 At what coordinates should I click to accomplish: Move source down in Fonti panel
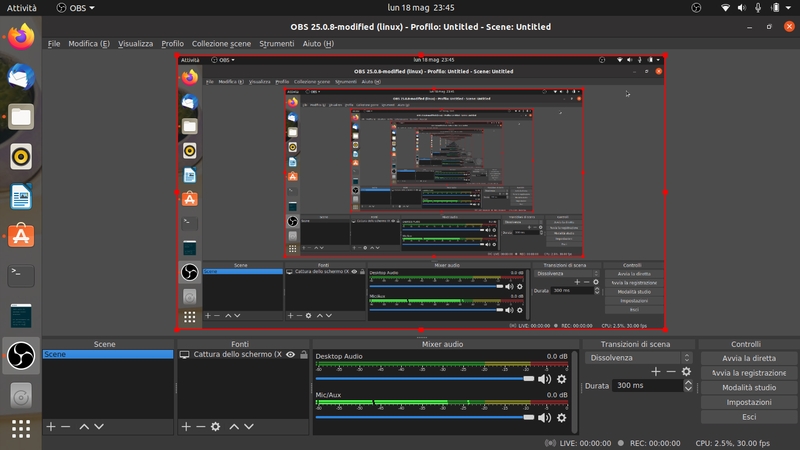click(248, 427)
